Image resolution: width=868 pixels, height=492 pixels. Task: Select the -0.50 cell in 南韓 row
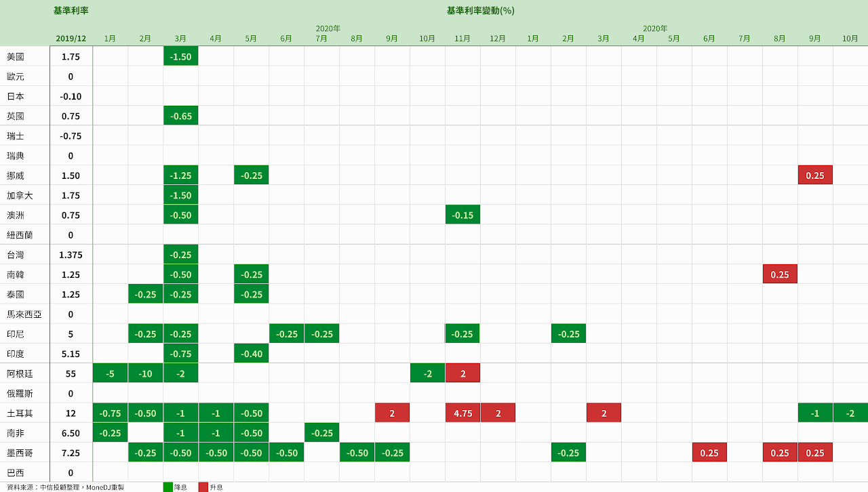(x=180, y=274)
